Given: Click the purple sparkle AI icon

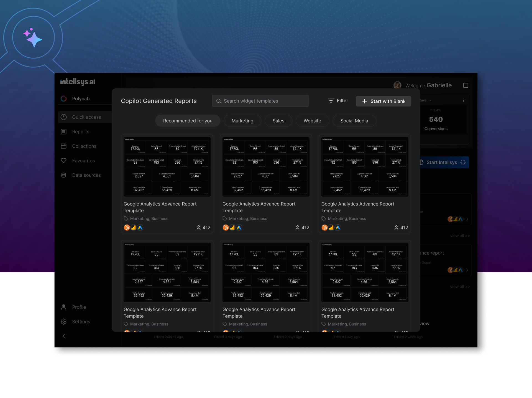Looking at the screenshot, I should coord(33,38).
